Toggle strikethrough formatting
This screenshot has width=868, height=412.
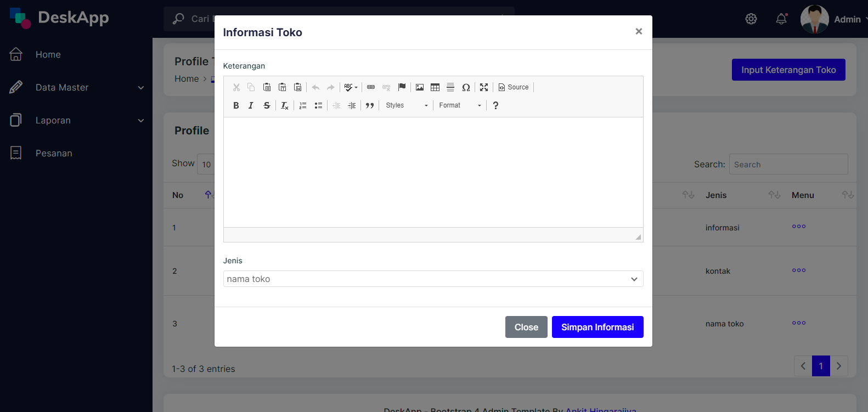click(x=267, y=105)
